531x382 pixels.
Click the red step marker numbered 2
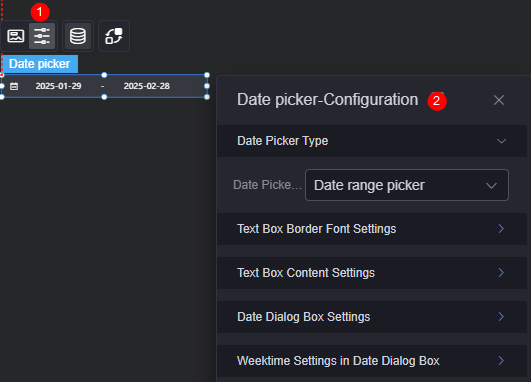(437, 101)
